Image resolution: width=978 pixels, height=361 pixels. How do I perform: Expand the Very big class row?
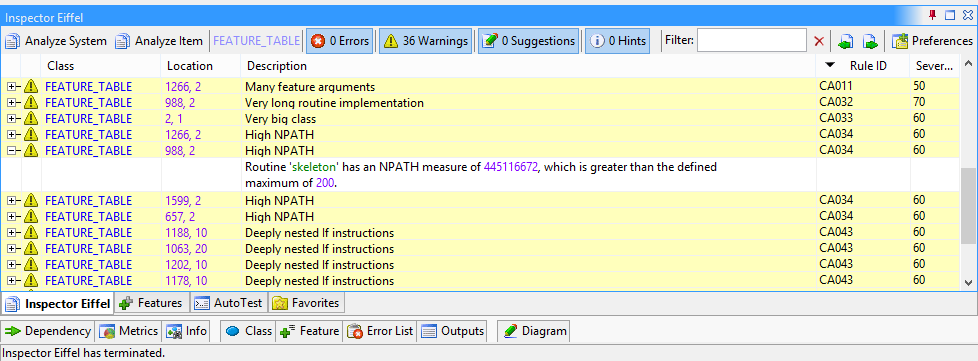coord(12,118)
